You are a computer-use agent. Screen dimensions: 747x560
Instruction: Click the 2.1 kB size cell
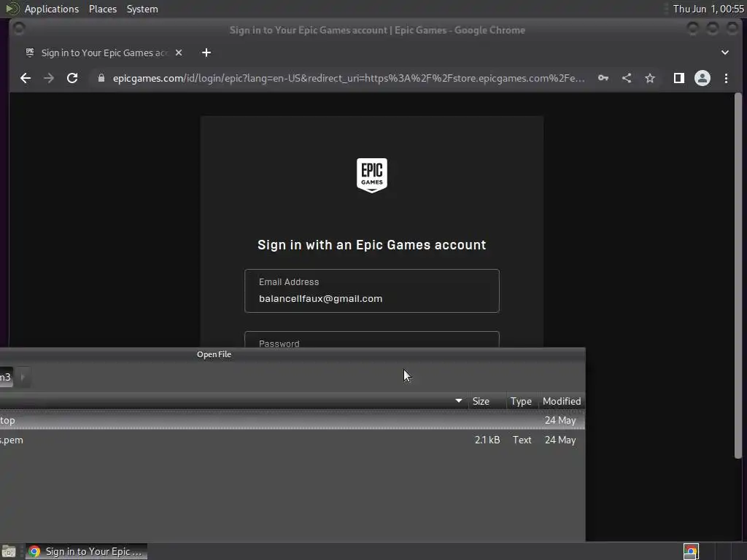(x=487, y=440)
